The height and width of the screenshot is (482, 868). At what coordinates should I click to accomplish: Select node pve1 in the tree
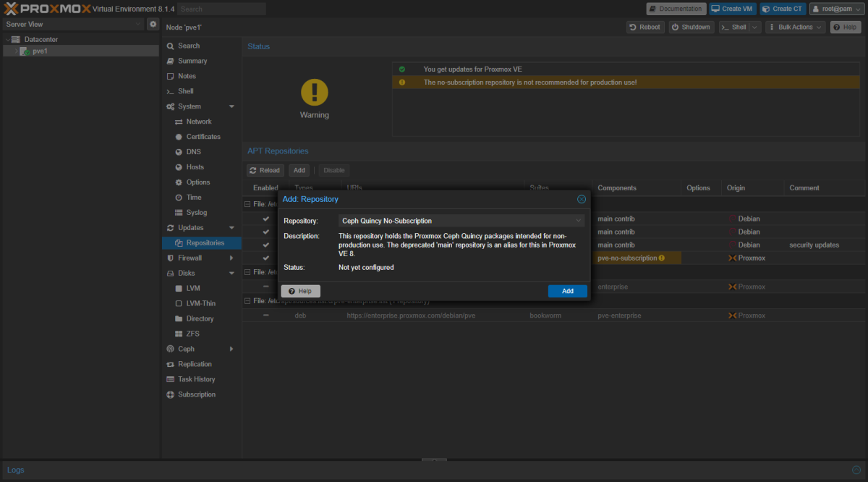(80, 51)
